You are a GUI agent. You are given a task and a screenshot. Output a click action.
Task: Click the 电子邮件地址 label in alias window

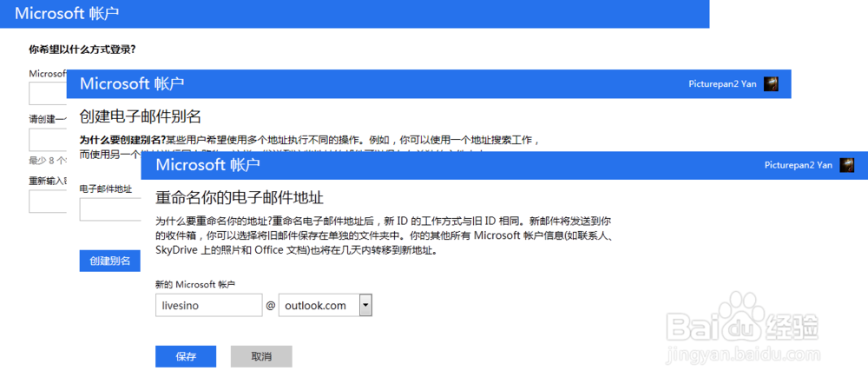[106, 189]
